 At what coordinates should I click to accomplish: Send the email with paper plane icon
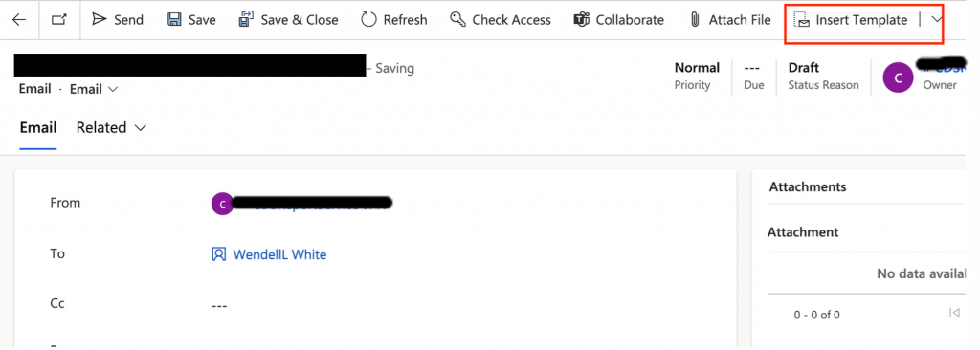pyautogui.click(x=100, y=19)
